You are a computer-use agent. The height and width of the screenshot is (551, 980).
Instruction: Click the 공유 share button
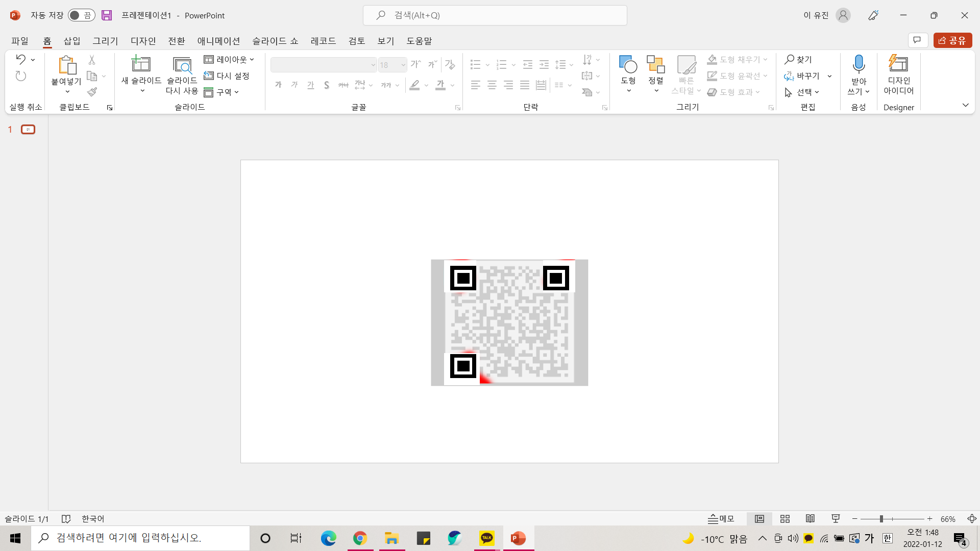coord(952,40)
